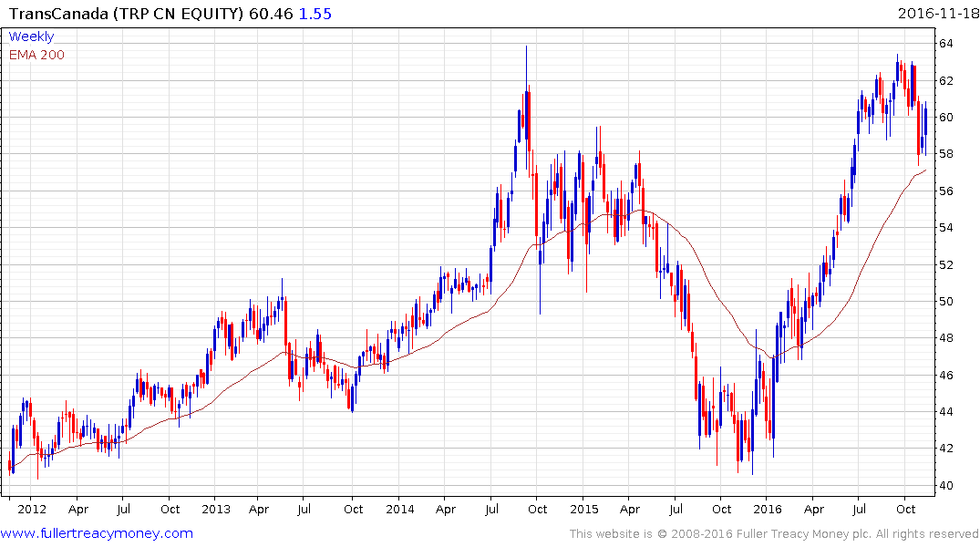Click the price change value '1.55'
The width and height of the screenshot is (980, 547).
point(315,14)
